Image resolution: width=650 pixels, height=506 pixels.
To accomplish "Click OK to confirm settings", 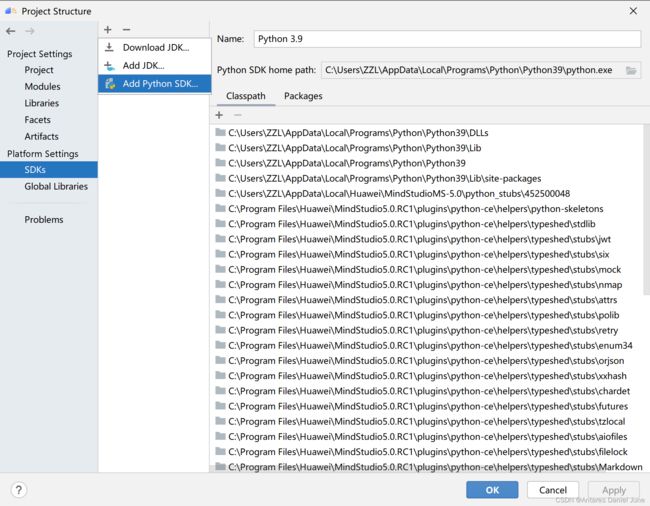I will (492, 490).
